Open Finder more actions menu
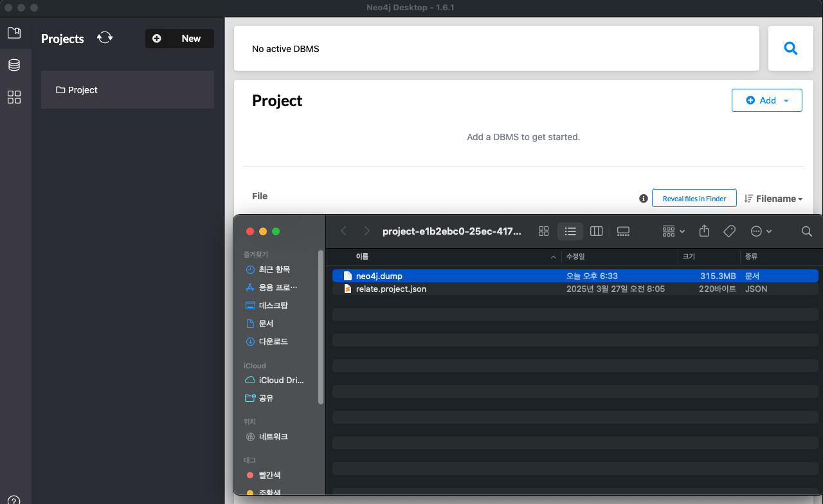Screen dimensions: 823x504 point(761,231)
